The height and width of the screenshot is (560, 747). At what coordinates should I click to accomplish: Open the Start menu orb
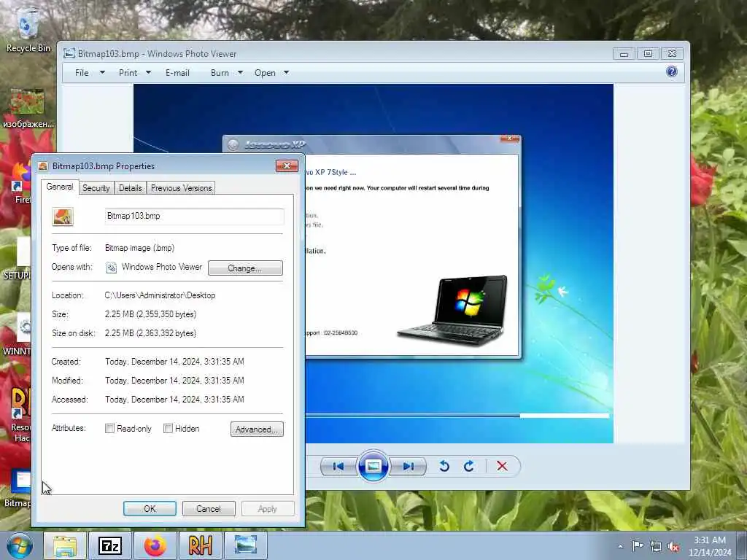[x=20, y=545]
